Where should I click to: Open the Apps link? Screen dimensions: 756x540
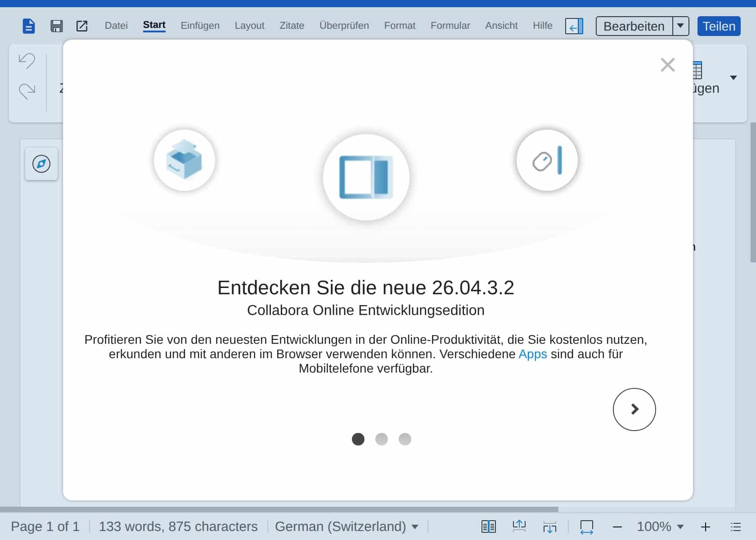click(x=533, y=354)
